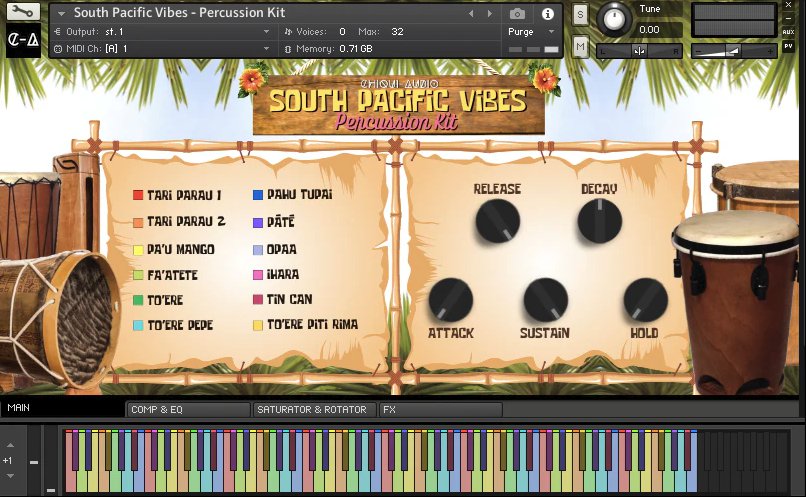The image size is (806, 497).
Task: Switch to the COMP & EQ tab
Action: pyautogui.click(x=187, y=410)
